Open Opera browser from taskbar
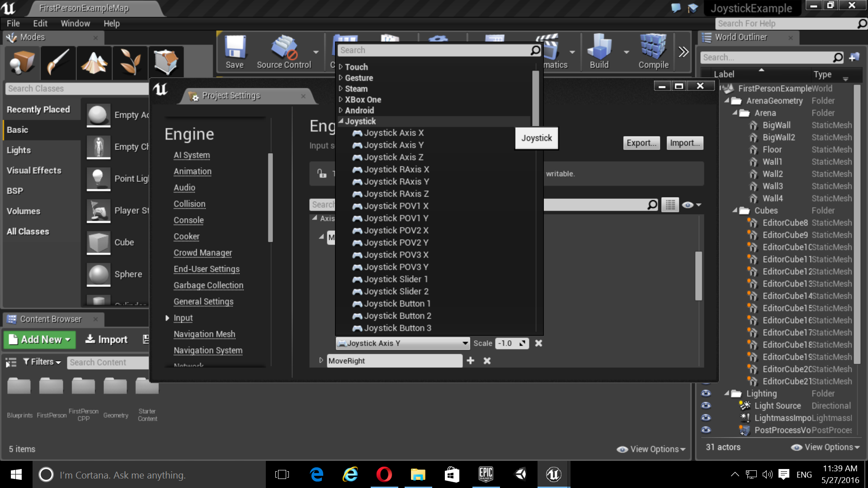 coord(384,474)
